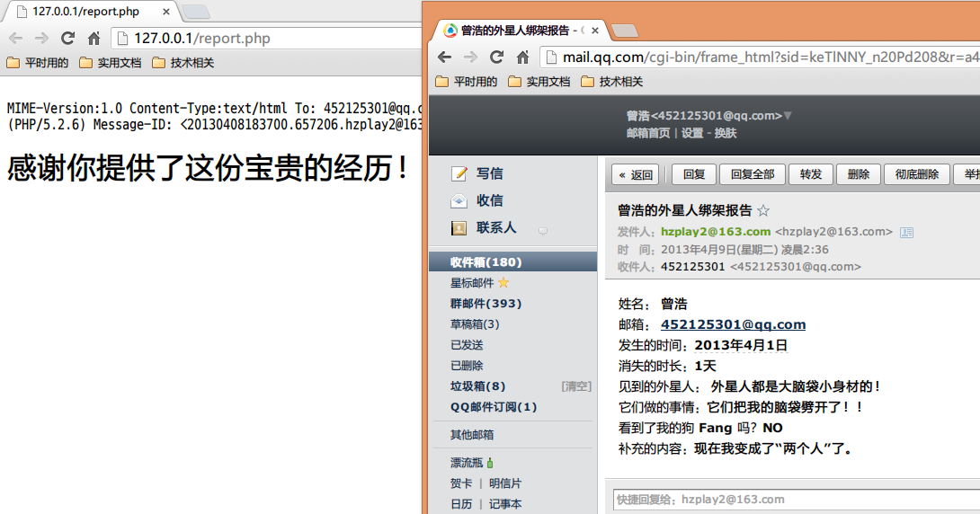Click sender contact card icon

point(906,233)
